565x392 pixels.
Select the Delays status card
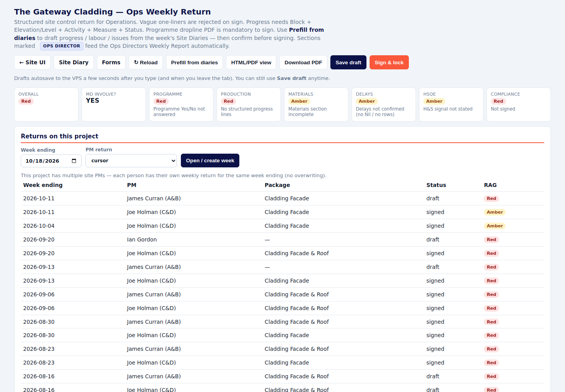point(384,104)
